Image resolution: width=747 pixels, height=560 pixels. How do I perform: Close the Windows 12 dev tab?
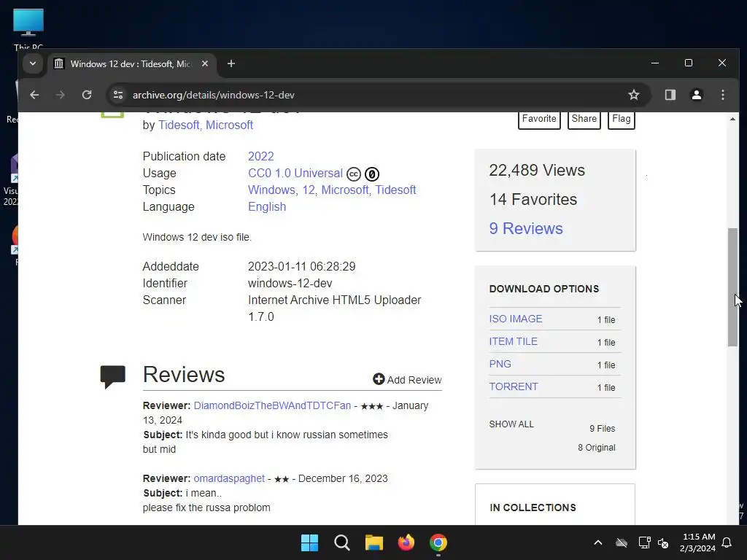(205, 63)
